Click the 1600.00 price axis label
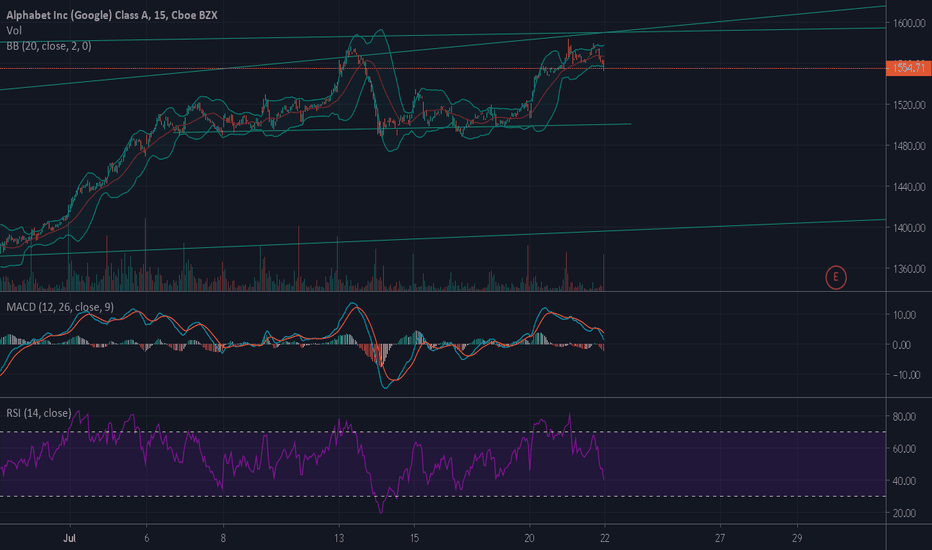Viewport: 932px width, 550px height. (x=909, y=23)
